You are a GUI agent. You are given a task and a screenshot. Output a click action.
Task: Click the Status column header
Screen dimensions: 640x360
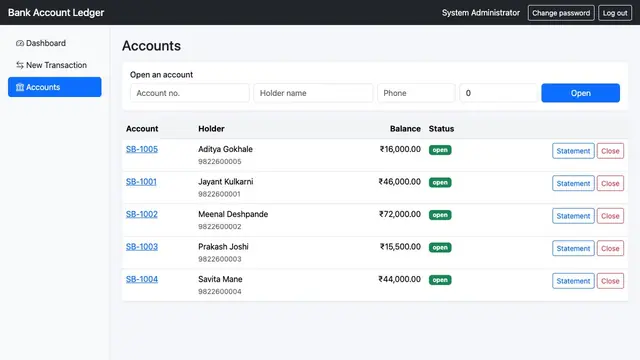441,129
